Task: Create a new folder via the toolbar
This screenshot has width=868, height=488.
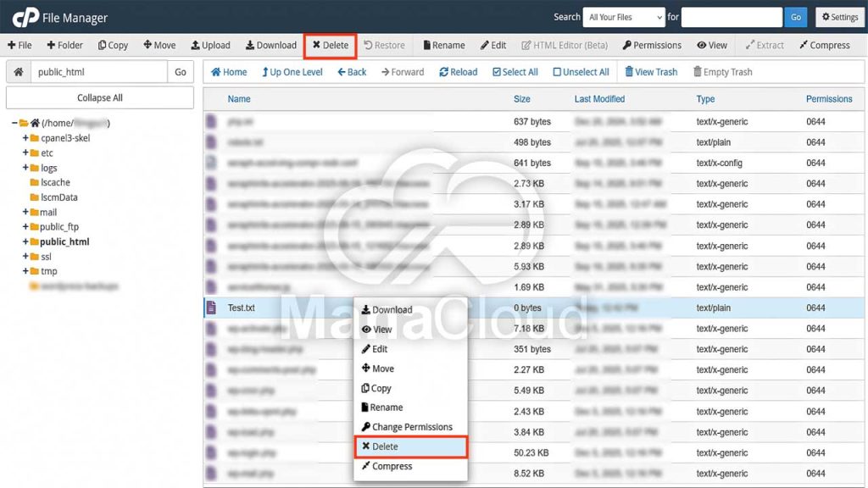Action: 64,45
